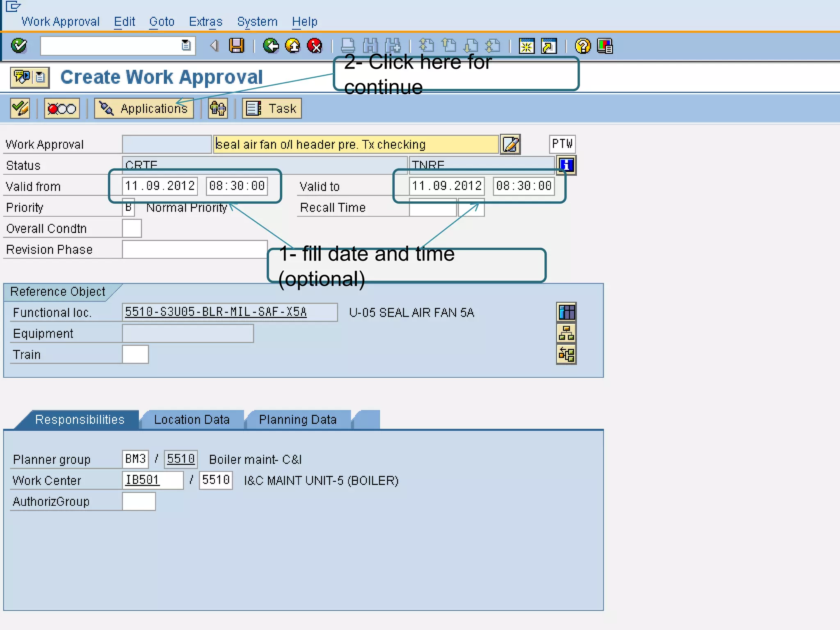Click the green checkmark Enter icon
Viewport: 840px width, 630px height.
click(x=19, y=46)
